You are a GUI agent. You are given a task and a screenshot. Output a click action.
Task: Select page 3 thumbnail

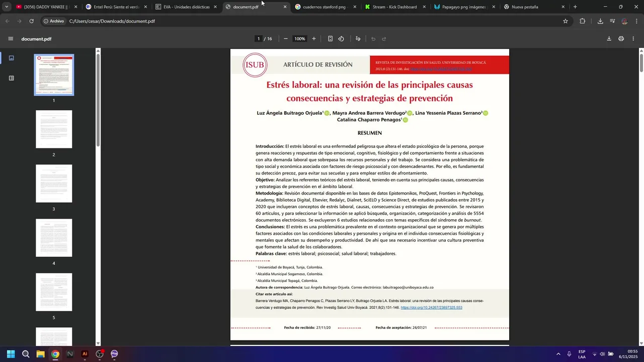[x=54, y=184]
